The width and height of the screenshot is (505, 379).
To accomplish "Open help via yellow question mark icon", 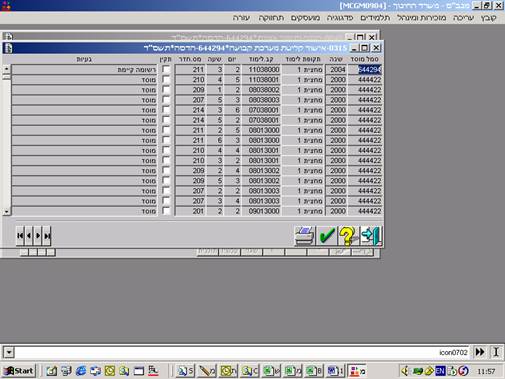I will tap(349, 236).
